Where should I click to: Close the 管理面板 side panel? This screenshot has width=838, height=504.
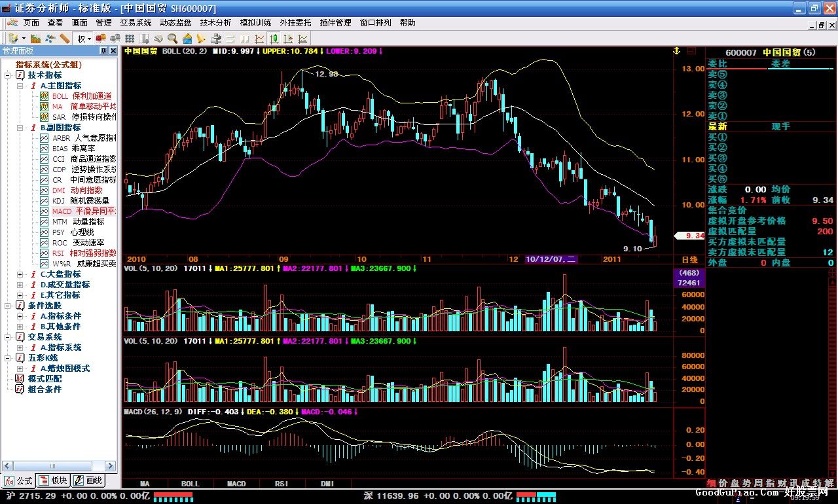coord(113,50)
